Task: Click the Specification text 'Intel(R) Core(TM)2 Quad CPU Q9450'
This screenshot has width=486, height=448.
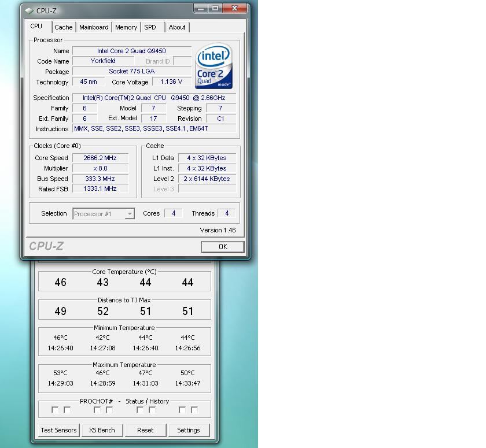Action: pos(154,98)
